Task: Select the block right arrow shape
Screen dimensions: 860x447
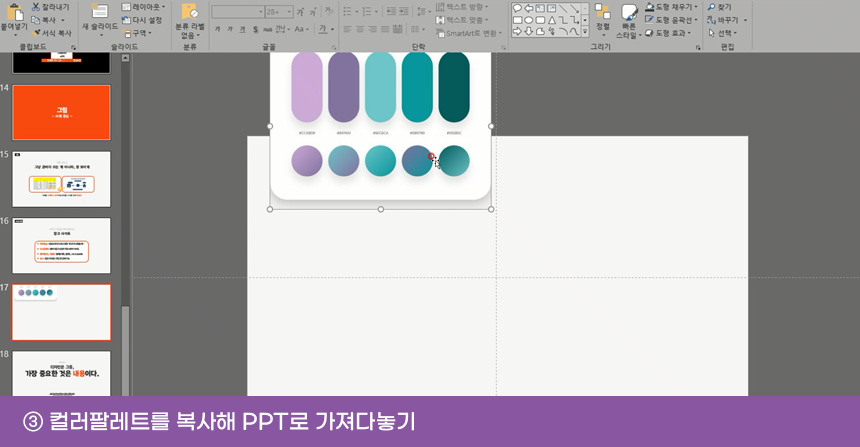Action: click(517, 31)
